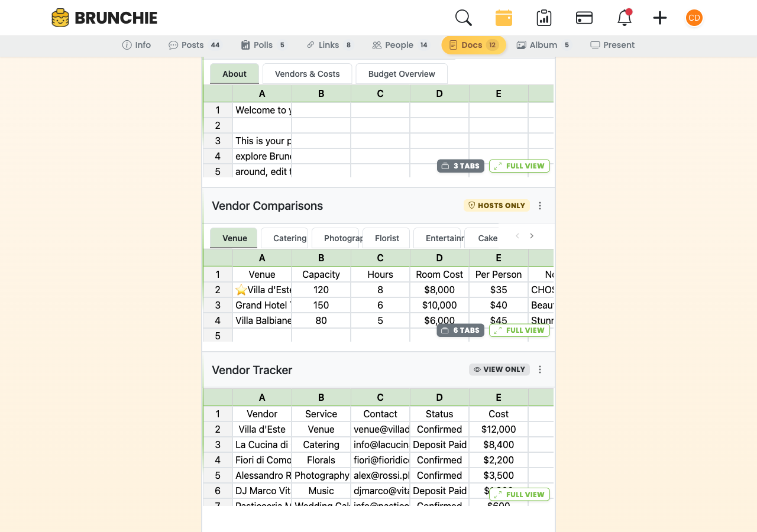
Task: Open the notifications bell
Action: (625, 18)
